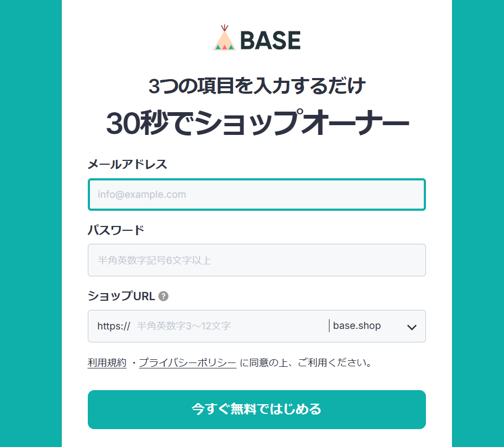The height and width of the screenshot is (447, 504).
Task: Click the 3つの項目を入力するだけ subheading
Action: point(257,86)
